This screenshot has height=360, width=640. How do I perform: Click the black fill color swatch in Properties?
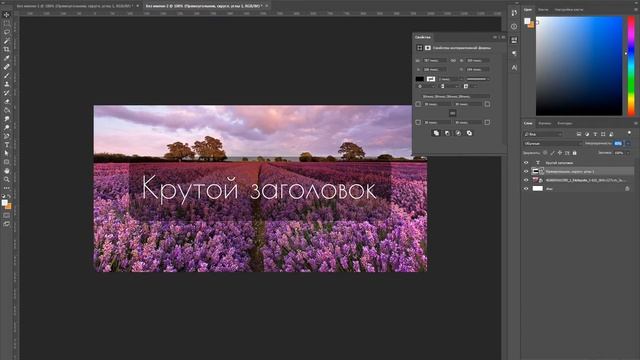420,79
